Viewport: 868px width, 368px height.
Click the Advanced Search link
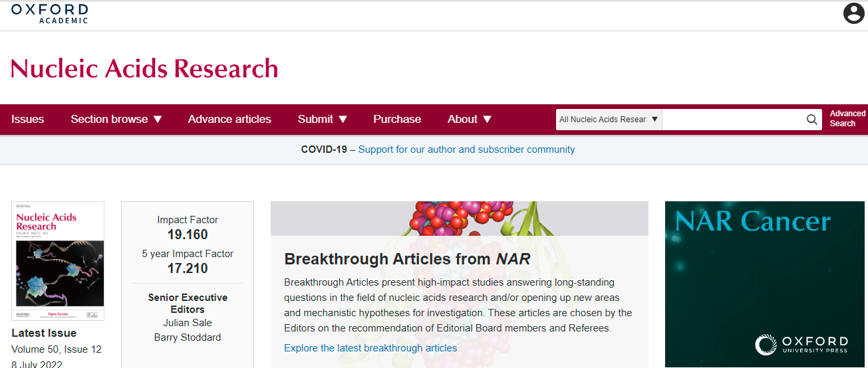847,119
